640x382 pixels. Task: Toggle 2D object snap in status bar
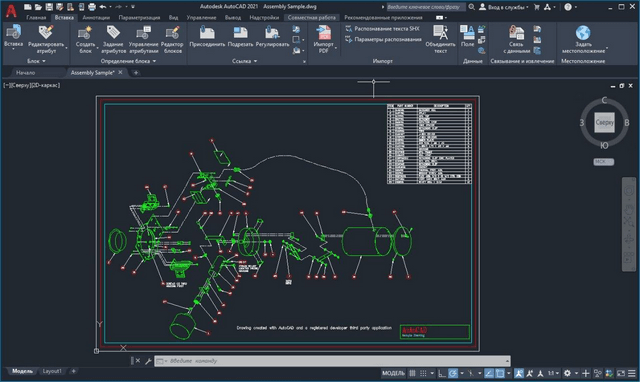click(500, 373)
